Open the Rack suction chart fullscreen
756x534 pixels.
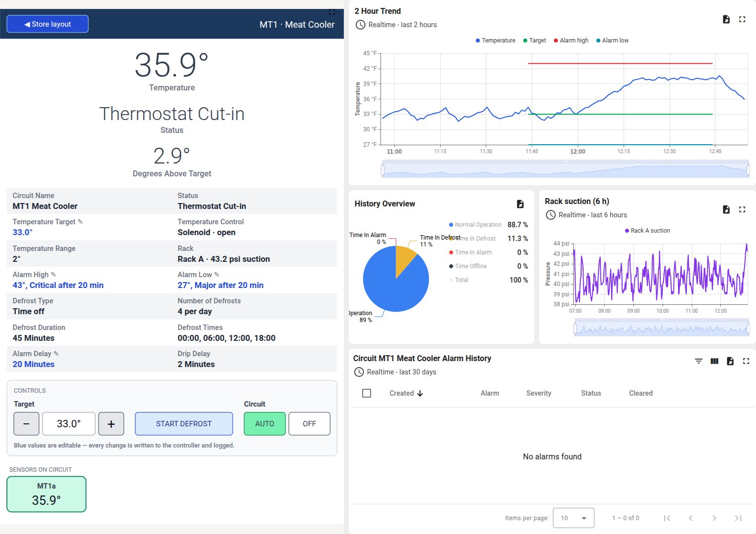click(x=742, y=209)
